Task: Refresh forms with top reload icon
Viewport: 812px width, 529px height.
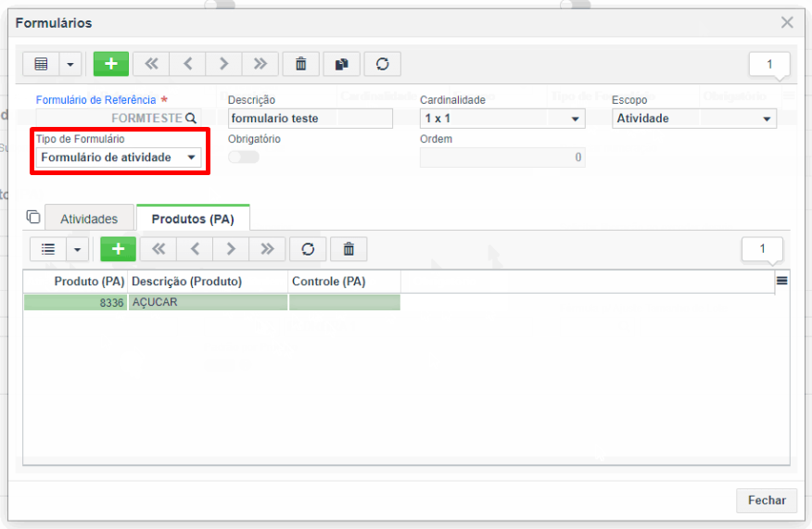Action: coord(382,64)
